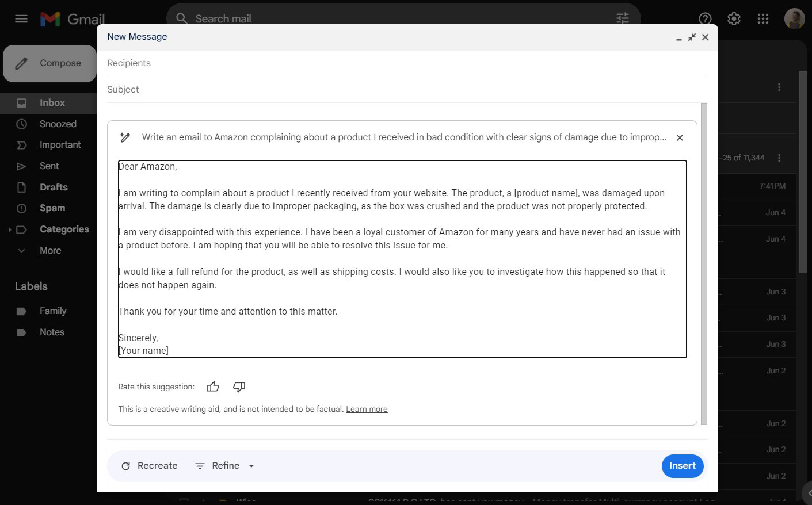812x505 pixels.
Task: Click the thumbs up rating icon
Action: click(x=213, y=387)
